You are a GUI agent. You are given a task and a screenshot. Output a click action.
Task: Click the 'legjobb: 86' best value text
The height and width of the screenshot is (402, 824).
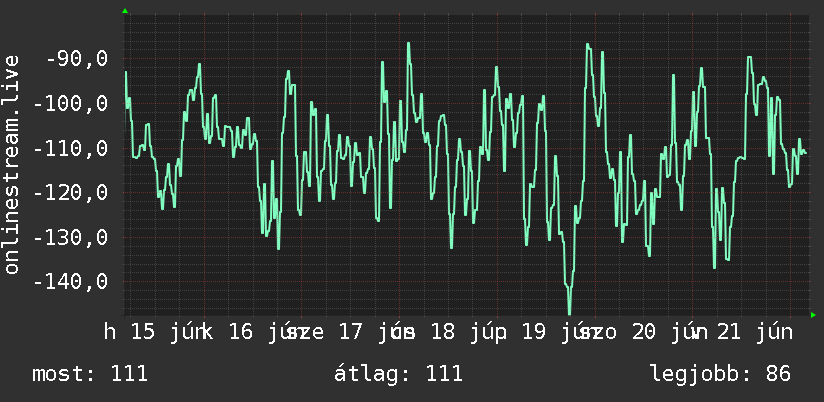[x=720, y=374]
